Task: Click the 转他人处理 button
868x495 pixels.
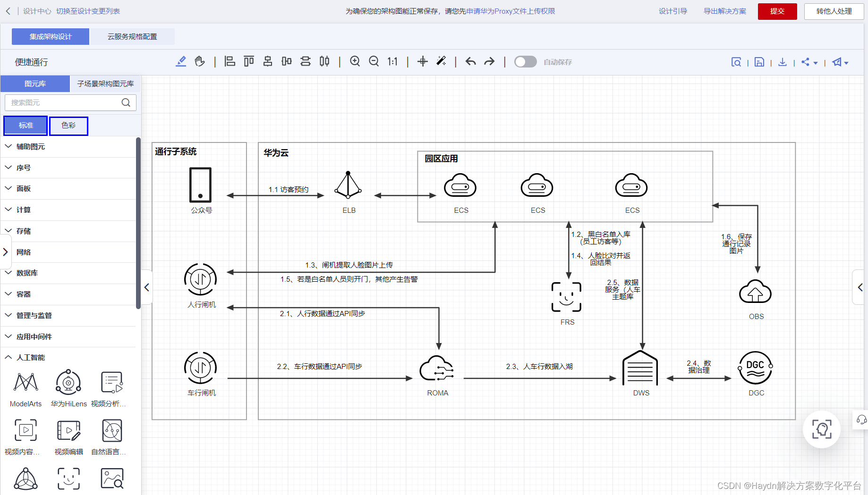Action: [834, 11]
